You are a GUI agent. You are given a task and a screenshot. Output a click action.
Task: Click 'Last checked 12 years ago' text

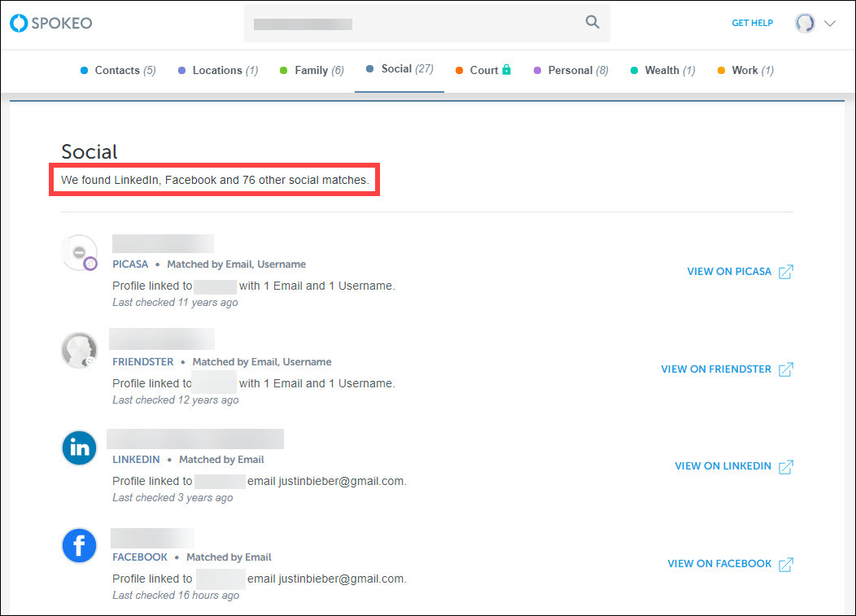[176, 400]
